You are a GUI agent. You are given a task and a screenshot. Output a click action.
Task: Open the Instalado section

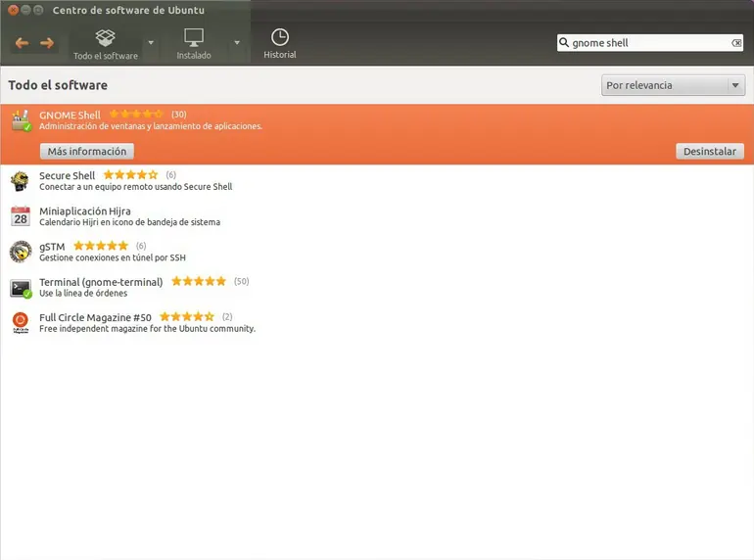(193, 44)
